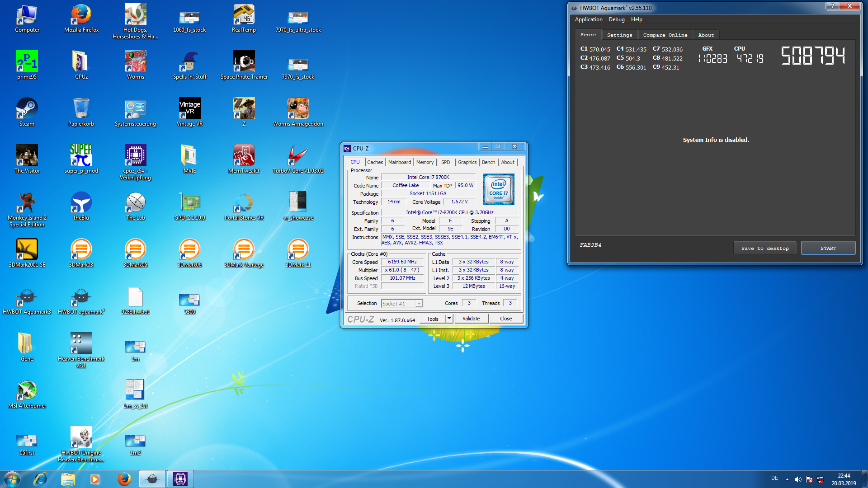Open the 3DMark2001 SE shortcut
Screen dimensions: 868x488
click(27, 253)
